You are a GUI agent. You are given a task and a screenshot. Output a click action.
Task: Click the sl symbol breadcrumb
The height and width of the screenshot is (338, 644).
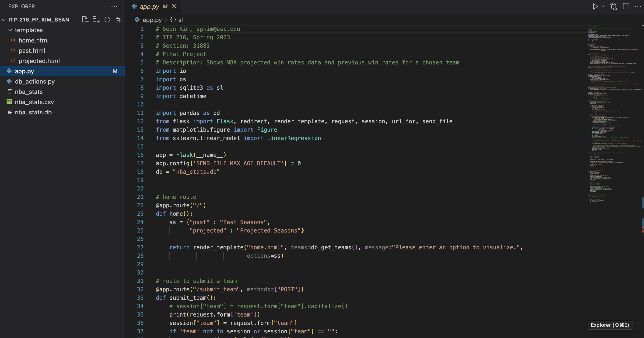click(181, 20)
